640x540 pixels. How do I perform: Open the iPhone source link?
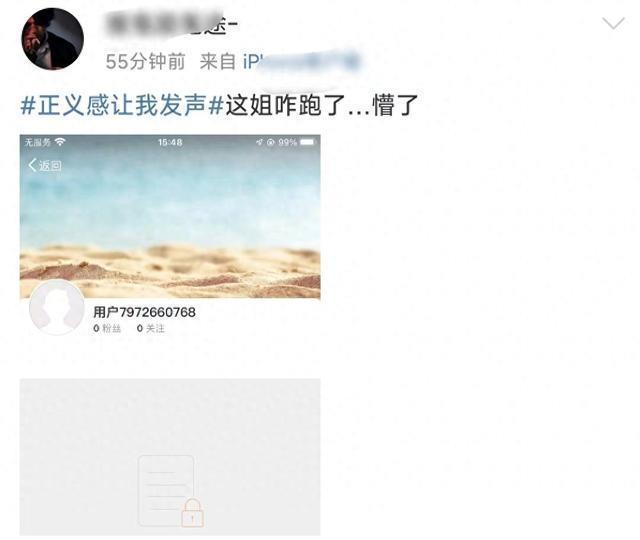tap(301, 62)
